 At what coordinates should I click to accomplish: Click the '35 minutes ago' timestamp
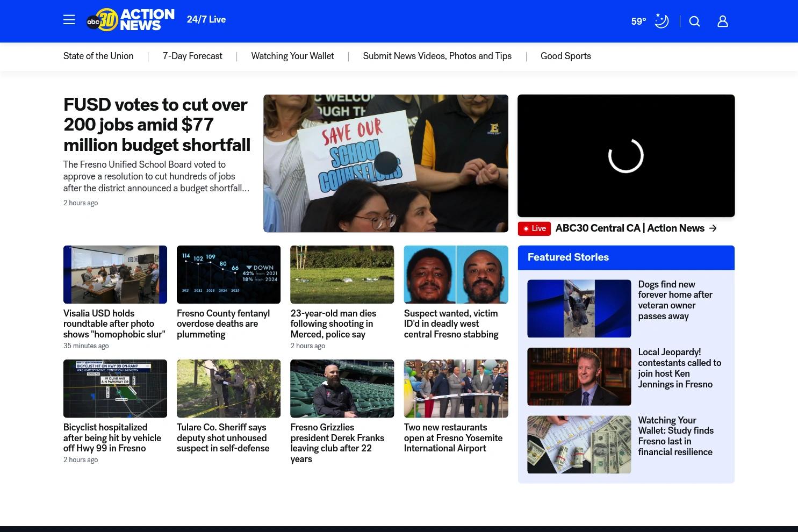(86, 346)
